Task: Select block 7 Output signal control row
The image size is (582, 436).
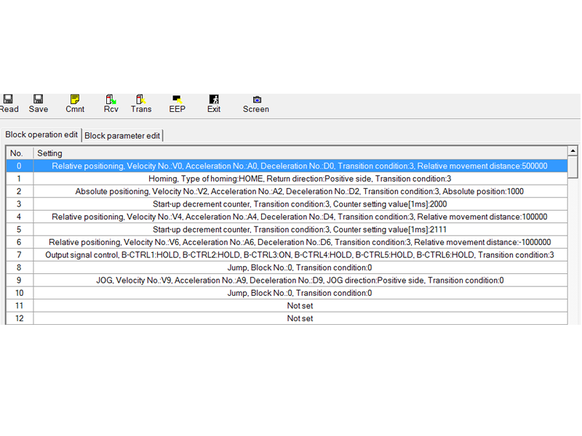Action: click(x=287, y=255)
